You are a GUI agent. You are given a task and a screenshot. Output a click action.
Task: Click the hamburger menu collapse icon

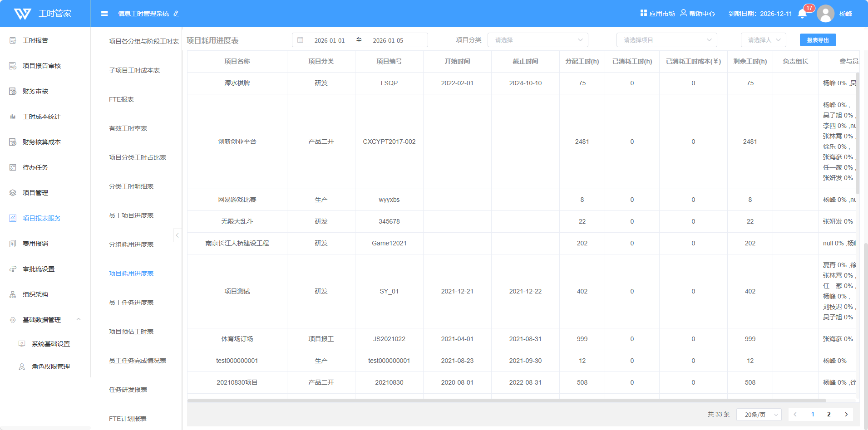pos(104,14)
